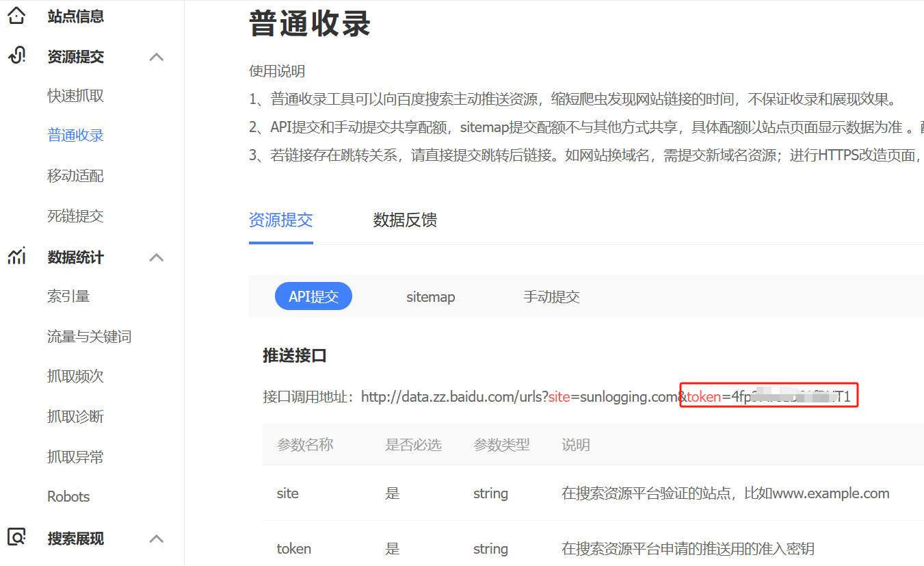
Task: Click the 站点信息 home icon
Action: pos(16,16)
